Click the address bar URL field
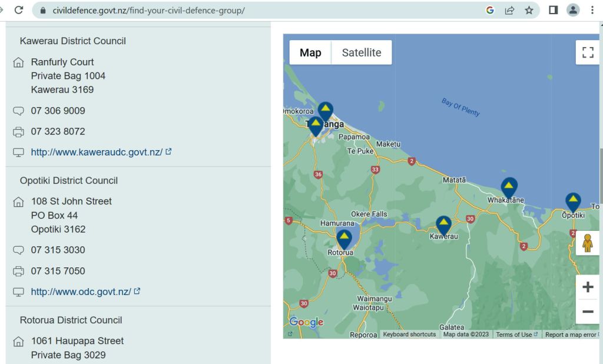 [x=236, y=10]
